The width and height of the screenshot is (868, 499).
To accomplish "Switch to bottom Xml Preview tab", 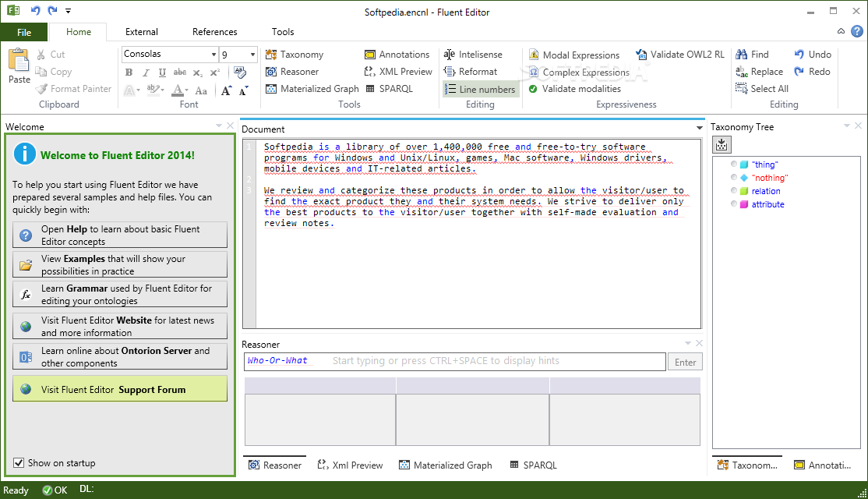I will [350, 465].
